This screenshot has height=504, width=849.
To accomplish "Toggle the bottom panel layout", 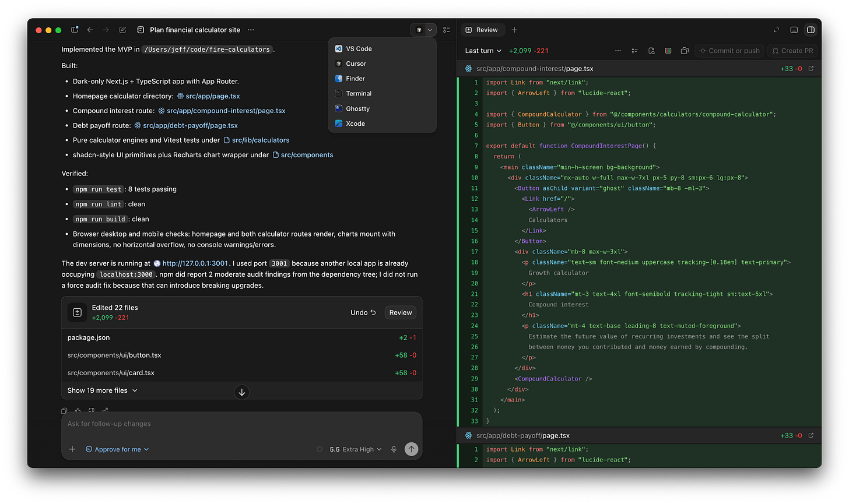I will pyautogui.click(x=794, y=30).
